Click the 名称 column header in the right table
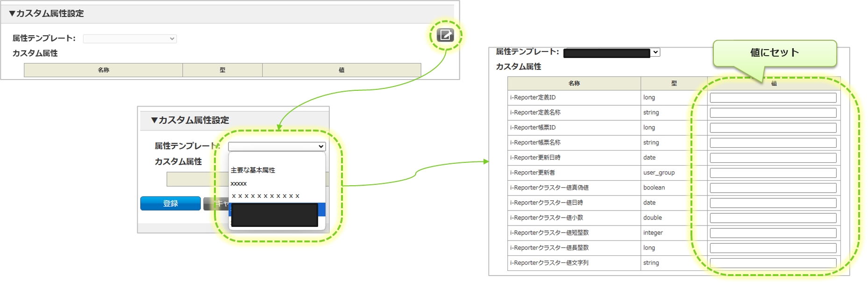 point(574,83)
